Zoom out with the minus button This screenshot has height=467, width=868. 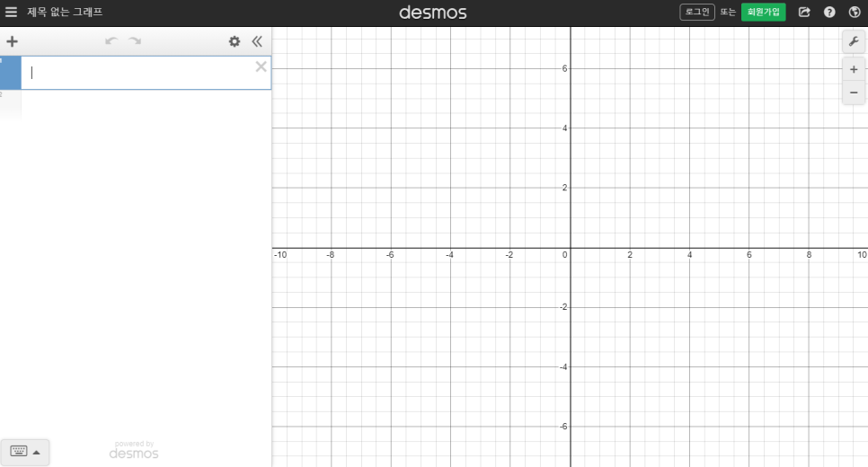click(854, 93)
